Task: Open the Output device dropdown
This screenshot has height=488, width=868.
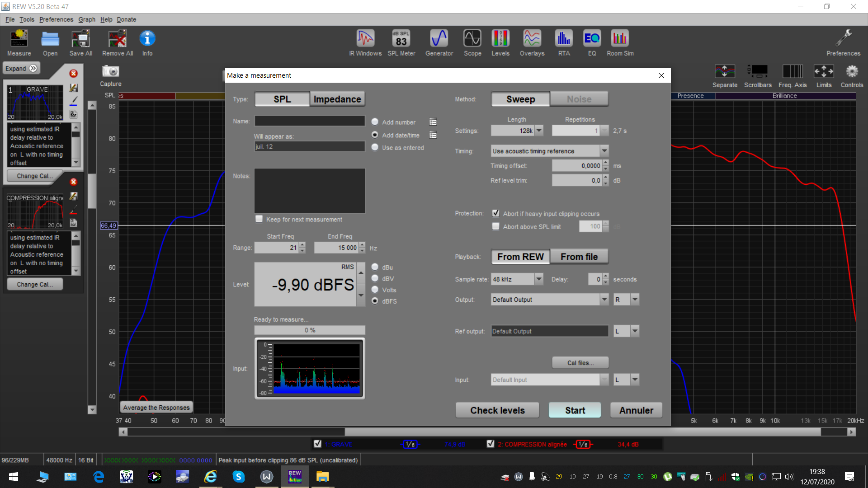Action: (x=604, y=299)
